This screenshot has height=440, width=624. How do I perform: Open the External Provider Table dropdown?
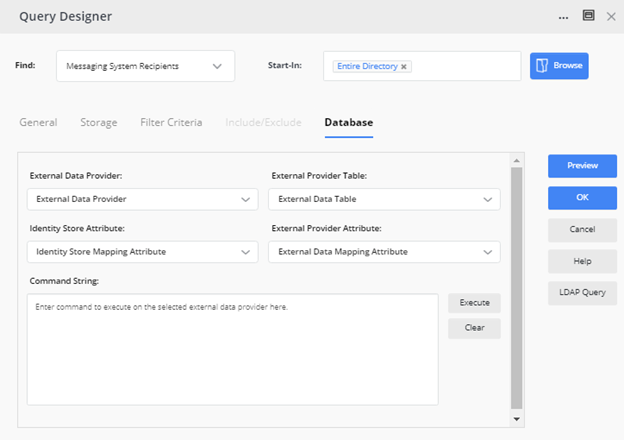[384, 199]
